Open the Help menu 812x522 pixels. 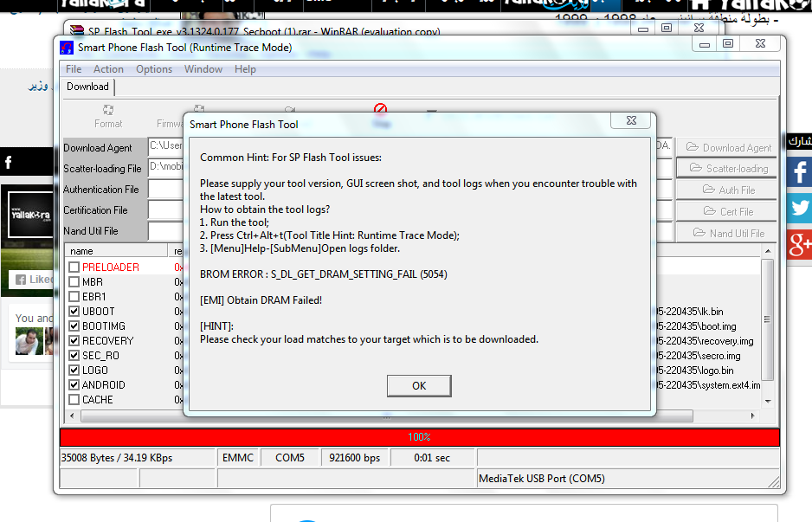245,69
